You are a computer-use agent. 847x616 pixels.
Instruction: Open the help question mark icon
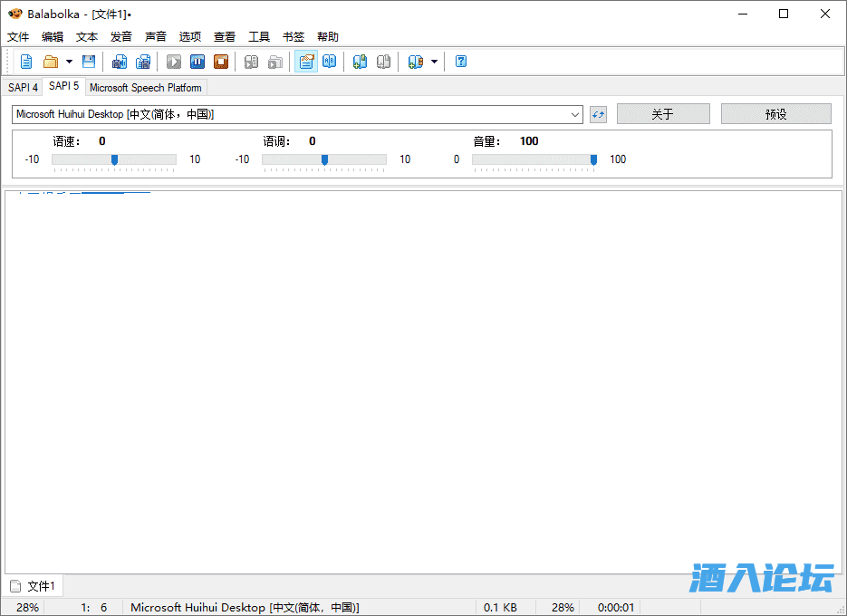pyautogui.click(x=461, y=62)
